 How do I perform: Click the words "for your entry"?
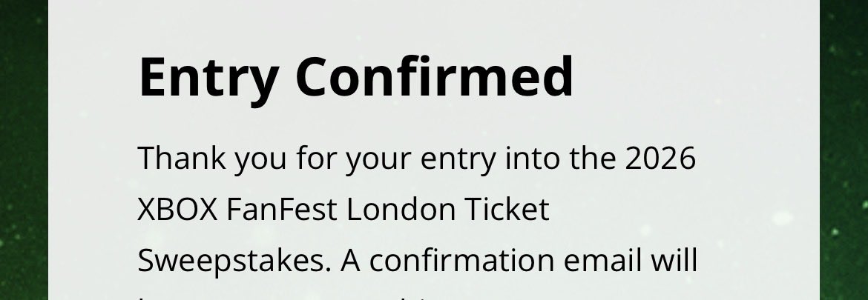coord(396,159)
